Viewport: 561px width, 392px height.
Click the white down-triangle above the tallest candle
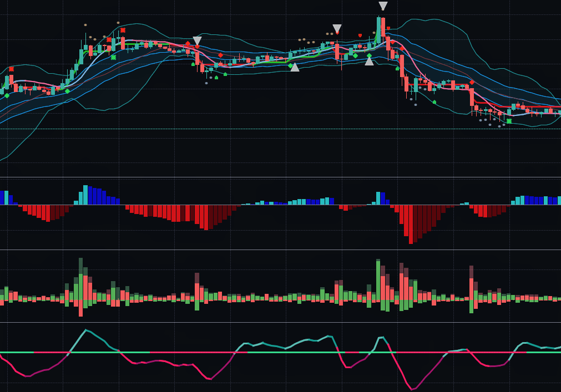click(x=383, y=6)
